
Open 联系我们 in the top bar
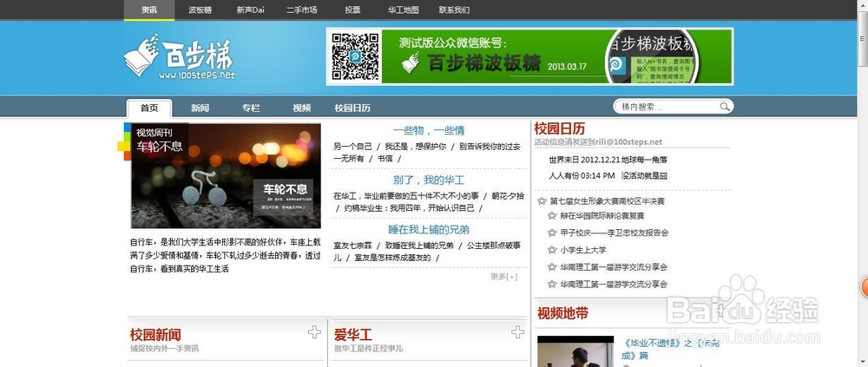455,10
